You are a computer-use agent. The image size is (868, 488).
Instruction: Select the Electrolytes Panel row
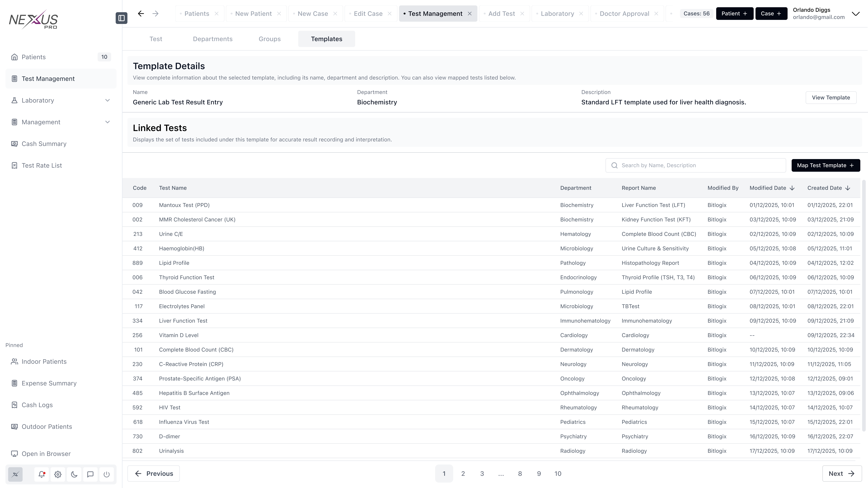(491, 306)
